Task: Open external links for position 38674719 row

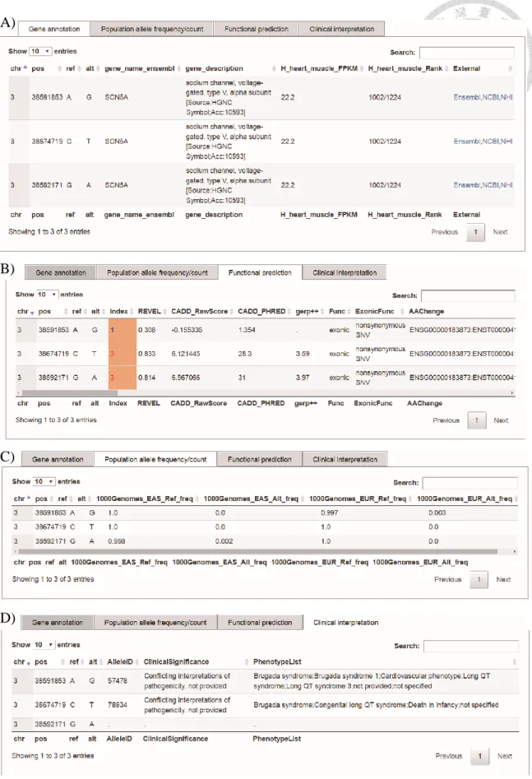Action: (483, 141)
